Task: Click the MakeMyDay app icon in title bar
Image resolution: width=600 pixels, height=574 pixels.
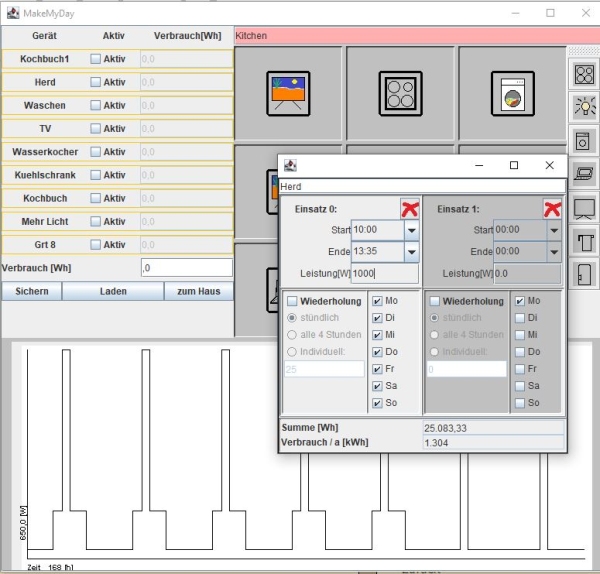Action: point(13,13)
